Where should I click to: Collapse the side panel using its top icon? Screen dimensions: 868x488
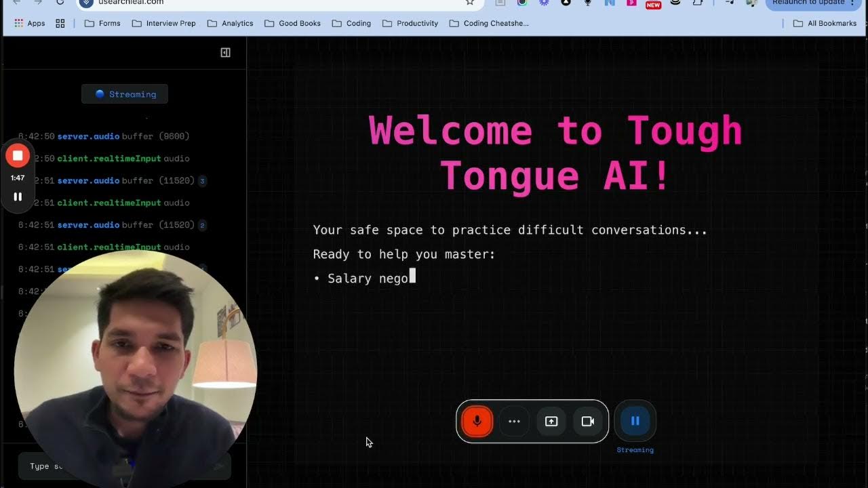pos(225,52)
